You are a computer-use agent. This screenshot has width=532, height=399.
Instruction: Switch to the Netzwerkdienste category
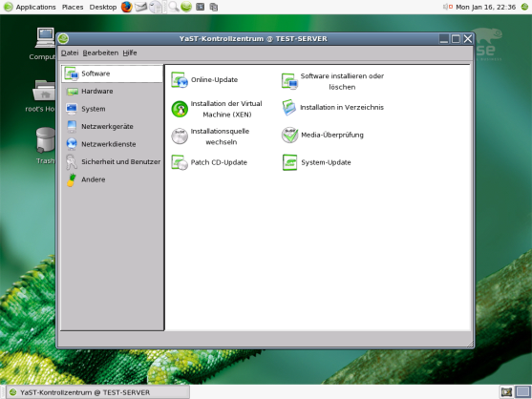pos(113,144)
